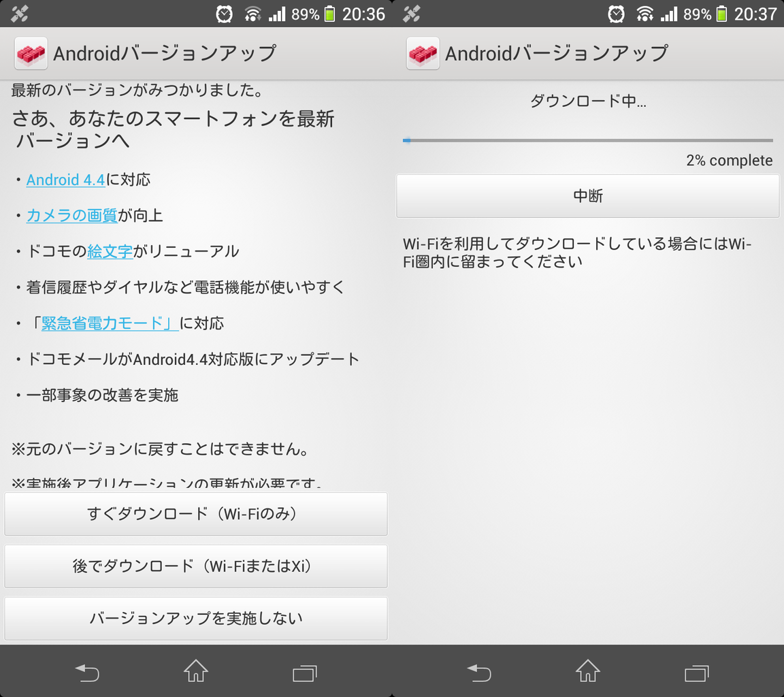784x697 pixels.
Task: Tap the satellite GPS icon in right status bar
Action: 412,14
